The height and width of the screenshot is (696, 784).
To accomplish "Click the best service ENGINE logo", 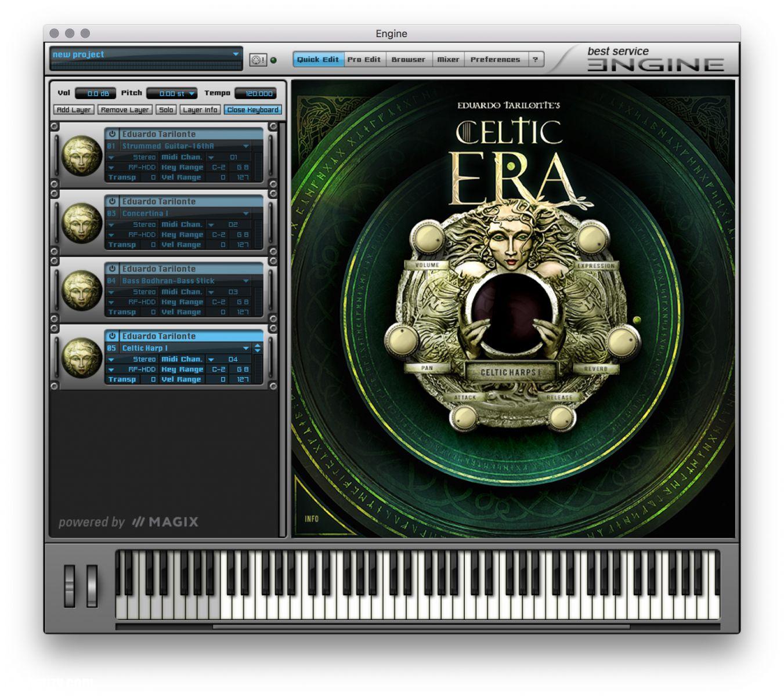I will click(655, 59).
